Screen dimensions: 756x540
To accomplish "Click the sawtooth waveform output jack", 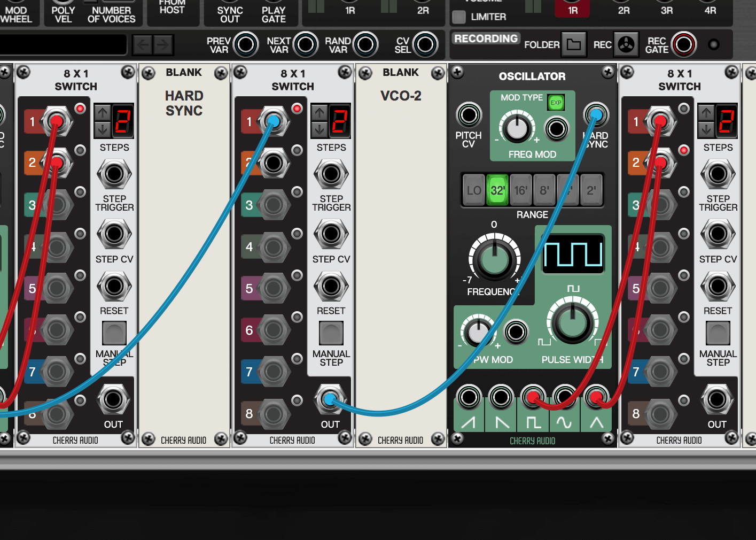I will [469, 397].
